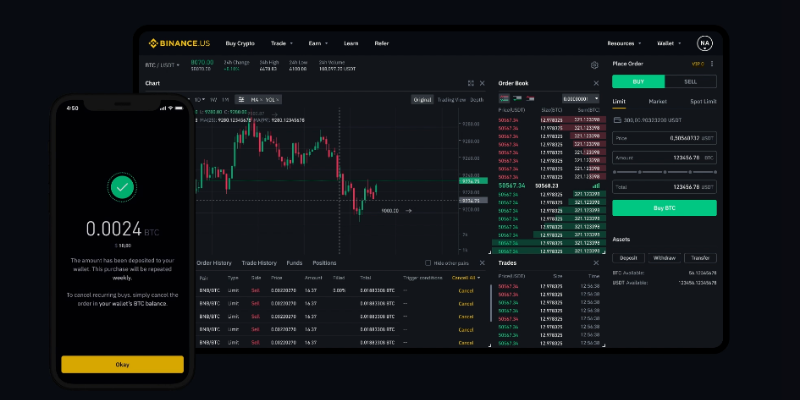
Task: Click the Withdraw button under Assets
Action: click(664, 258)
